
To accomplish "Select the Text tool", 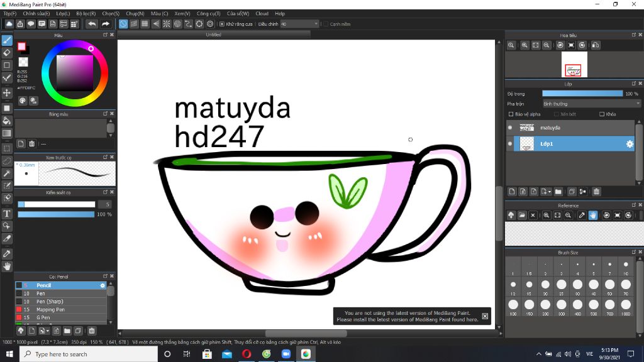I will [7, 214].
